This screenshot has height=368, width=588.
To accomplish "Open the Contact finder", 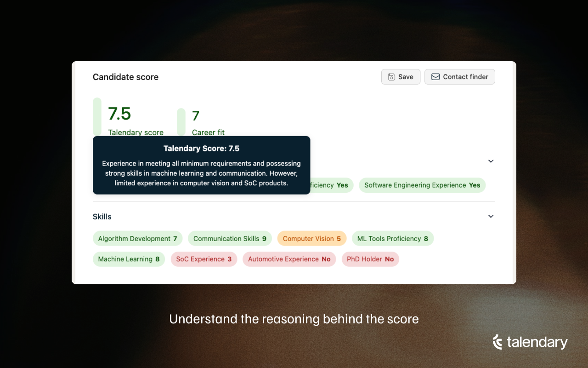I will [459, 77].
